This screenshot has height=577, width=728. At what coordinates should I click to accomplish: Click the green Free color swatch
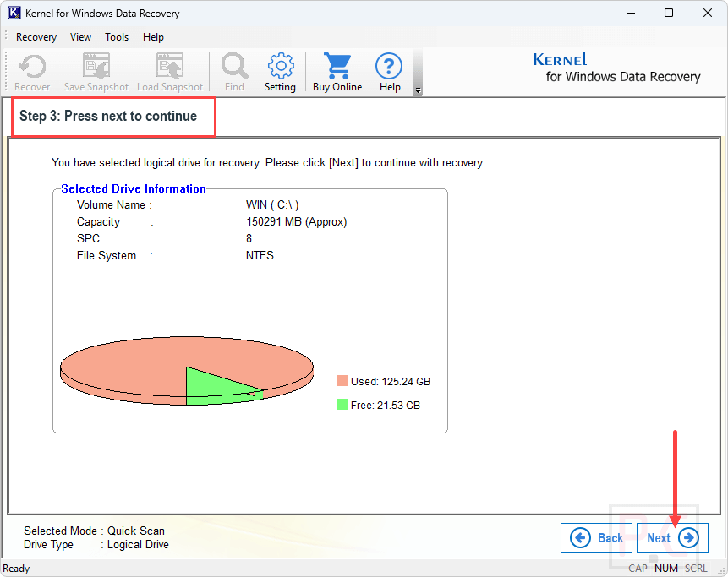click(x=342, y=405)
